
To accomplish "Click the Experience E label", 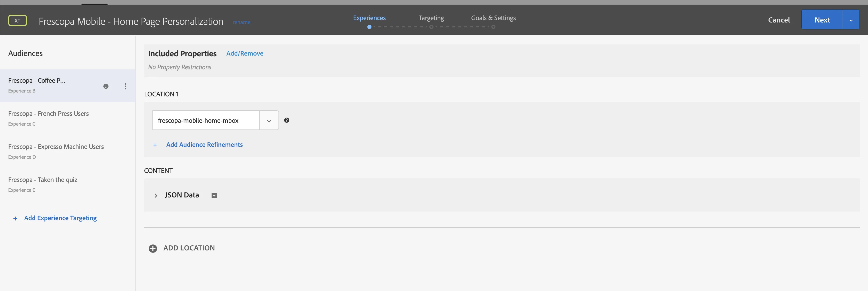I will coord(21,190).
